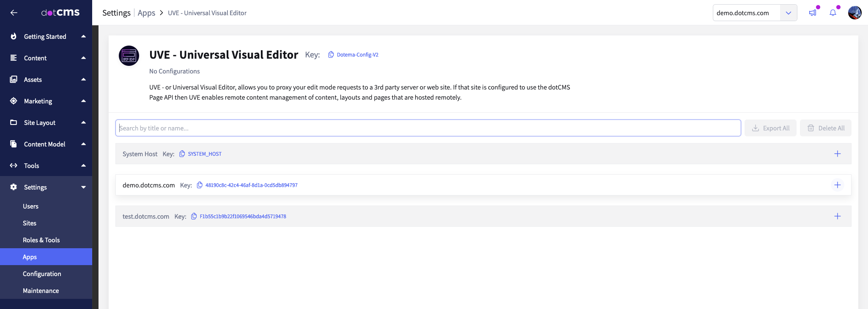Add configuration for System Host
This screenshot has width=868, height=309.
[x=838, y=154]
